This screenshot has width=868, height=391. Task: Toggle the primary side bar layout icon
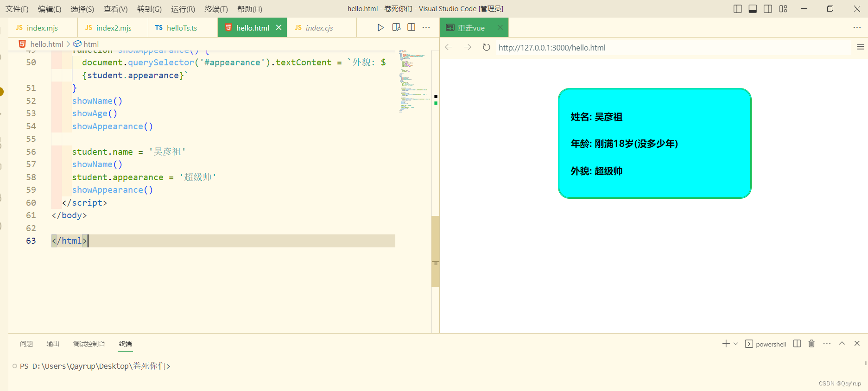[x=738, y=9]
